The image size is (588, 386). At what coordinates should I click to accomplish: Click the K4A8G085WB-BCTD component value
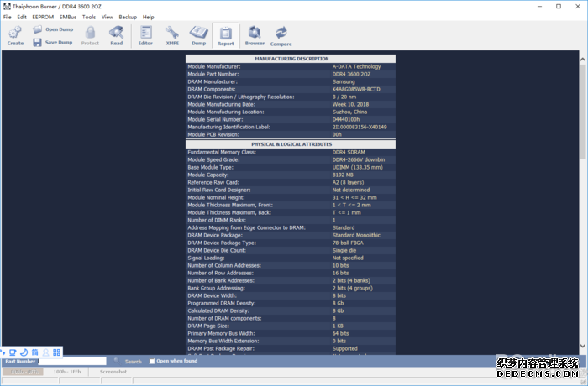[356, 89]
